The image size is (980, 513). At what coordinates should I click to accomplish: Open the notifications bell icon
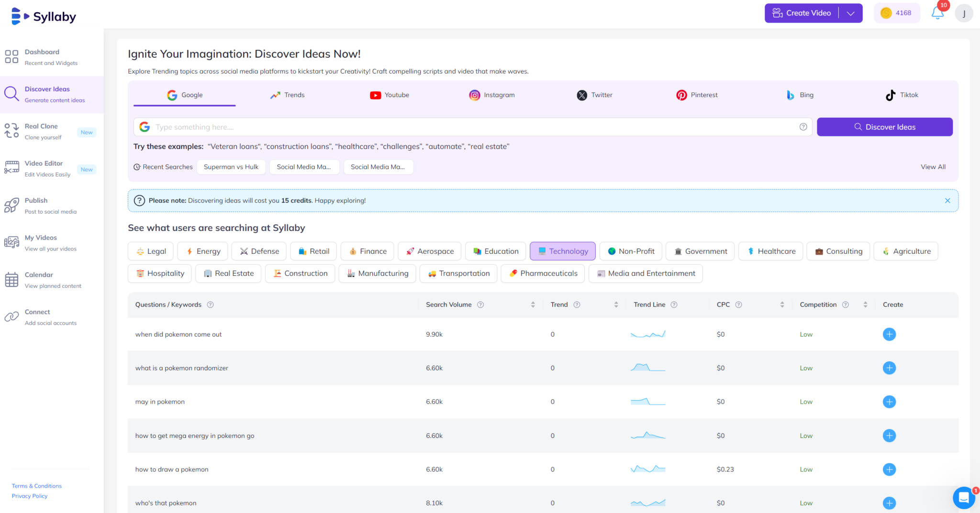937,13
